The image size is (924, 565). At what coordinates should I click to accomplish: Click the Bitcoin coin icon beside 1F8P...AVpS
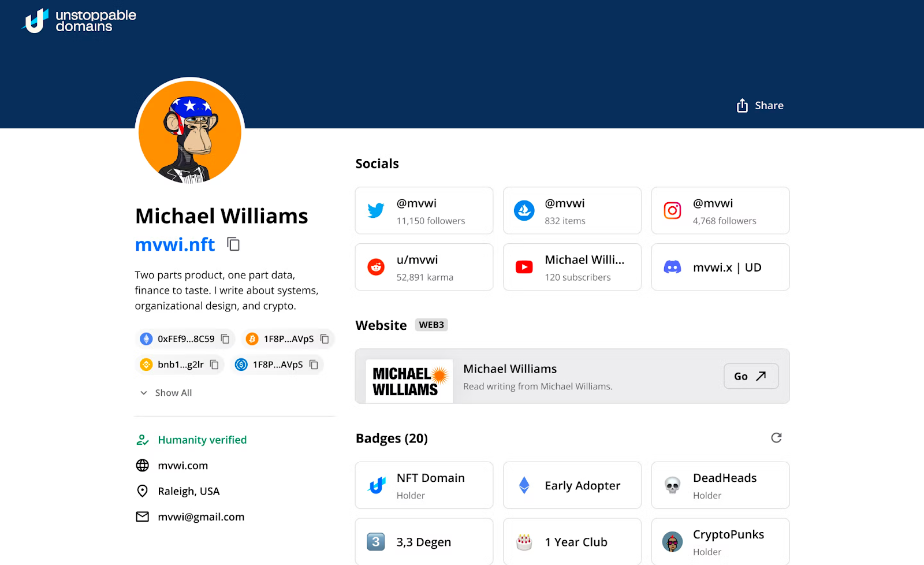pos(252,339)
